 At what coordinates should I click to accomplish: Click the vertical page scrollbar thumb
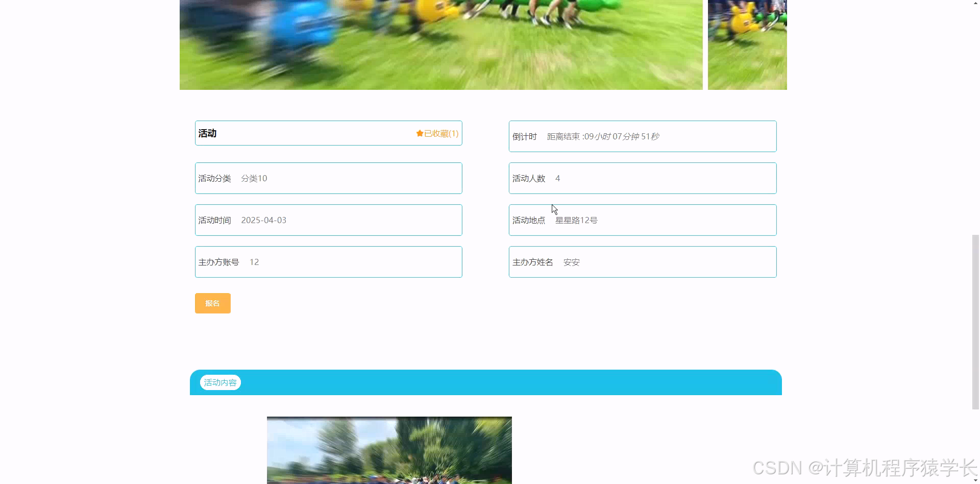tap(975, 322)
